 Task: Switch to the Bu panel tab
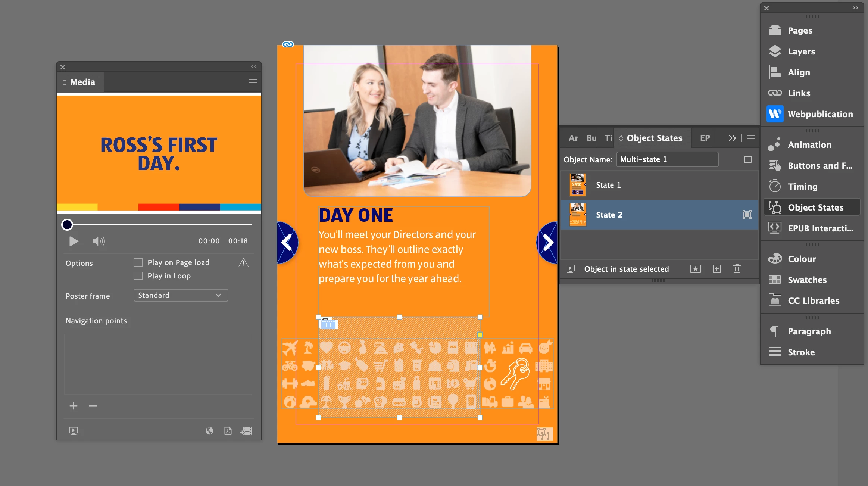point(591,138)
